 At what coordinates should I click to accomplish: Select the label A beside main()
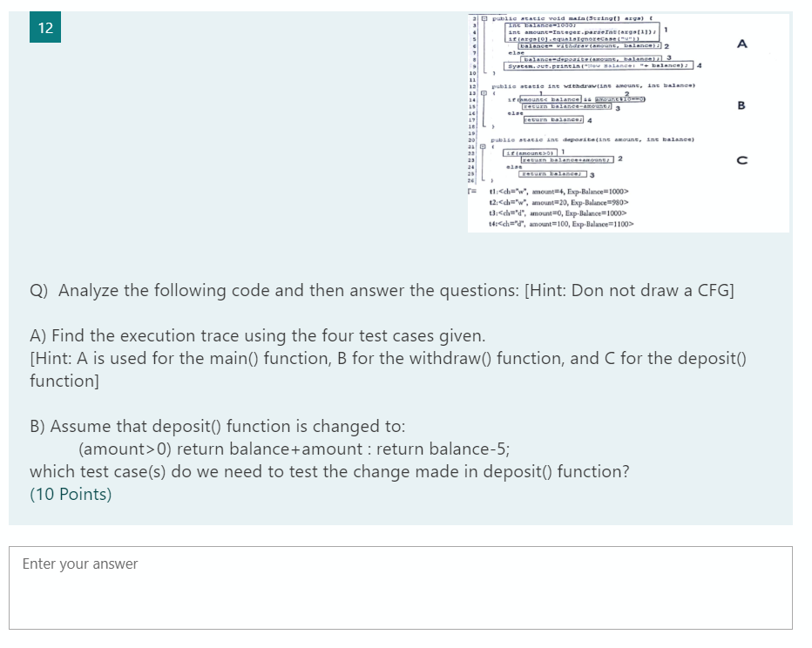click(x=741, y=44)
